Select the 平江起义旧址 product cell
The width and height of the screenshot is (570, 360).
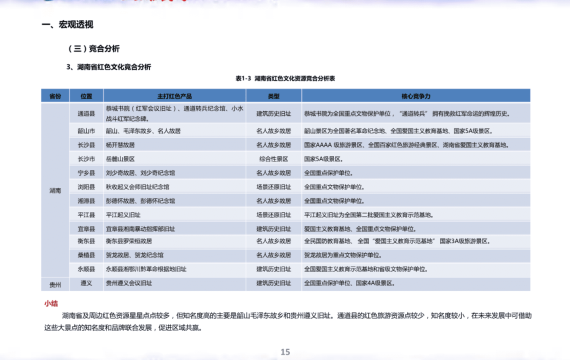(174, 215)
